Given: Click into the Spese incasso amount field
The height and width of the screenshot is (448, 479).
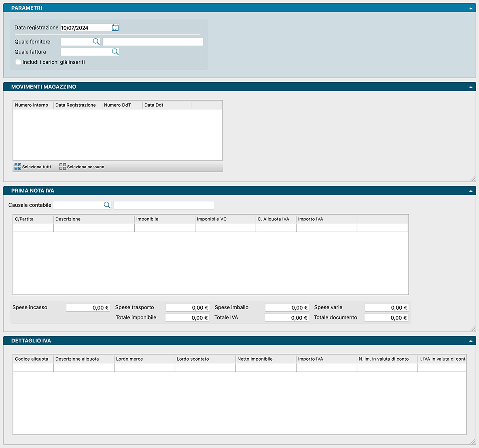Looking at the screenshot, I should click(x=88, y=308).
